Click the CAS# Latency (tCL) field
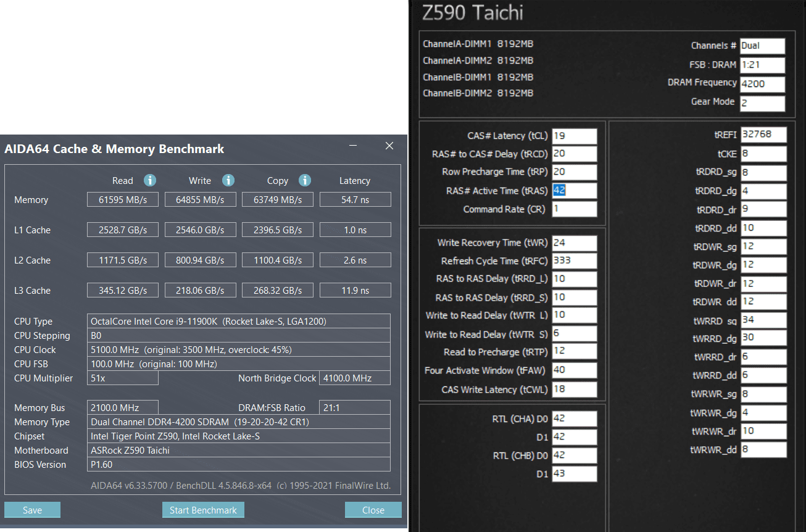The width and height of the screenshot is (806, 532). tap(575, 136)
